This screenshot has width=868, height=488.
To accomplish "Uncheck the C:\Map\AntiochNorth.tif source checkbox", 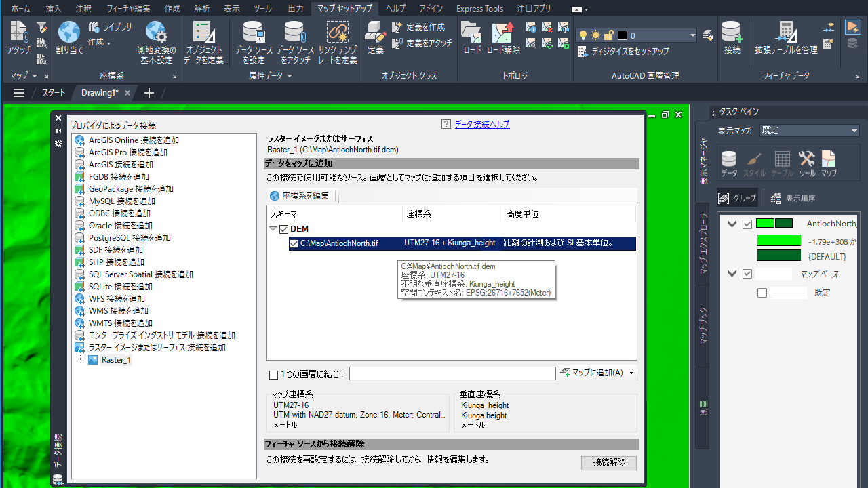I will coord(294,243).
